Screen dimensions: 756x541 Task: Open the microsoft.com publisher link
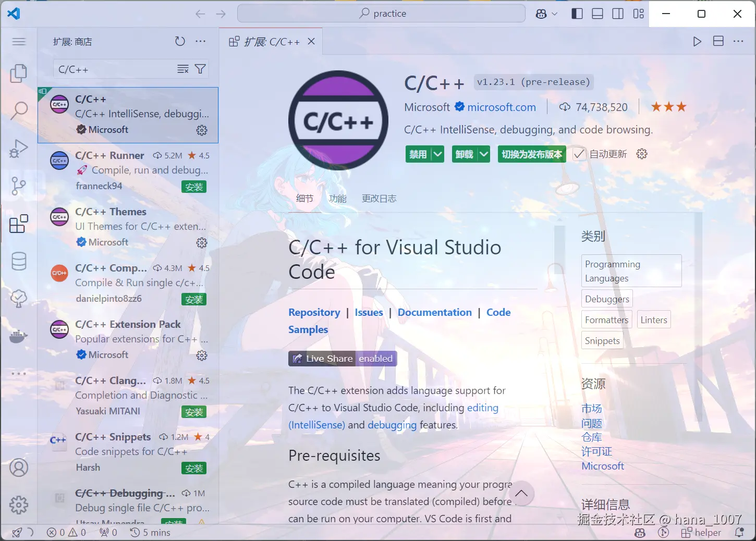[502, 107]
